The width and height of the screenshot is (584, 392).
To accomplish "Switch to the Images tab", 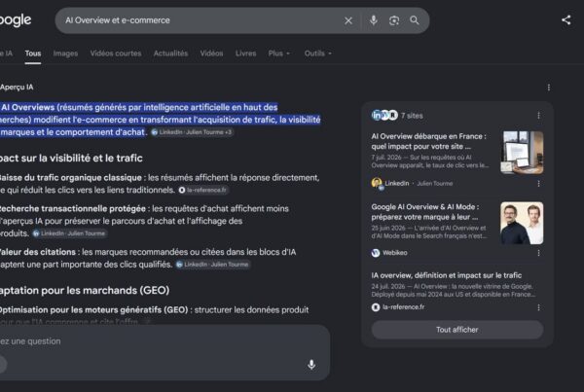I will click(x=65, y=53).
